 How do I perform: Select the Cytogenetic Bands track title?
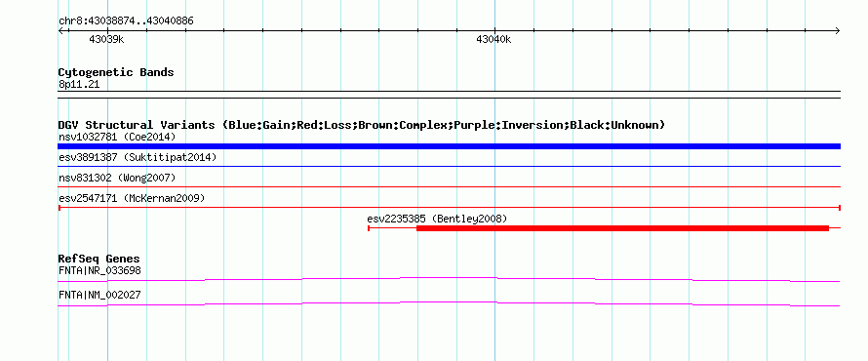click(116, 72)
